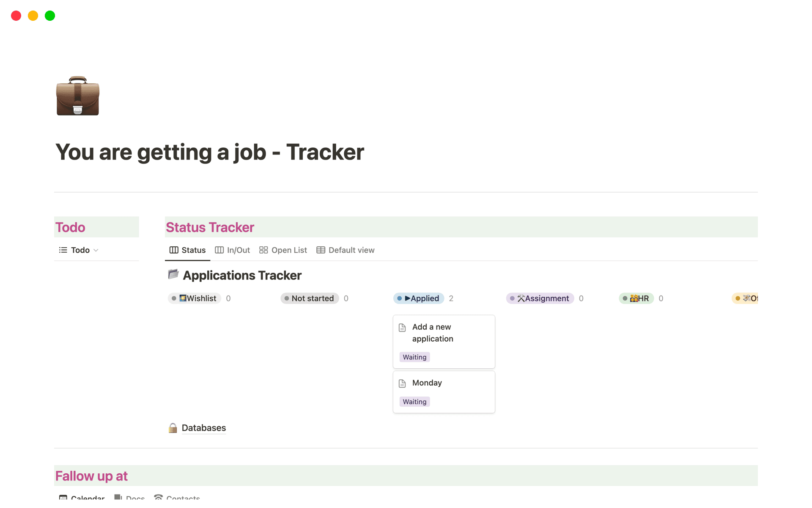Click the Default view table icon
Viewport: 812px width, 508px height.
(x=320, y=250)
